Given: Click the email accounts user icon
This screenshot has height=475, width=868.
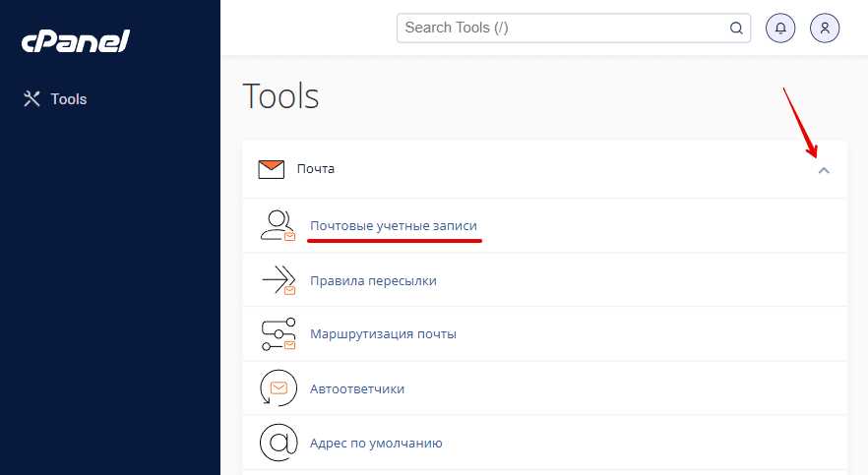Looking at the screenshot, I should coord(278,225).
